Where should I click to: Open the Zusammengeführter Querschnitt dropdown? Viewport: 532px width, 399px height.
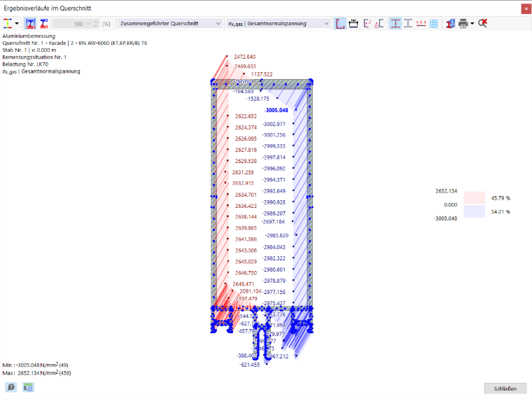coord(170,23)
